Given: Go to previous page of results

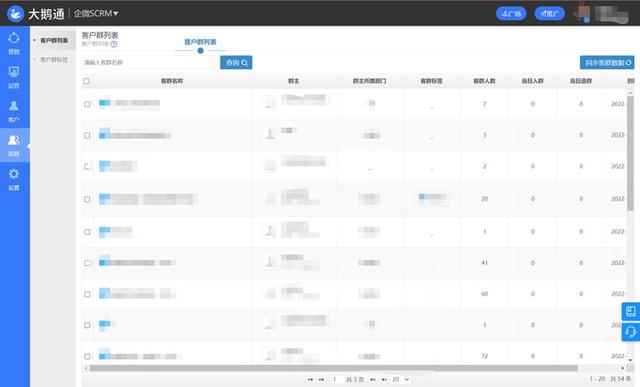Looking at the screenshot, I should coord(321,380).
